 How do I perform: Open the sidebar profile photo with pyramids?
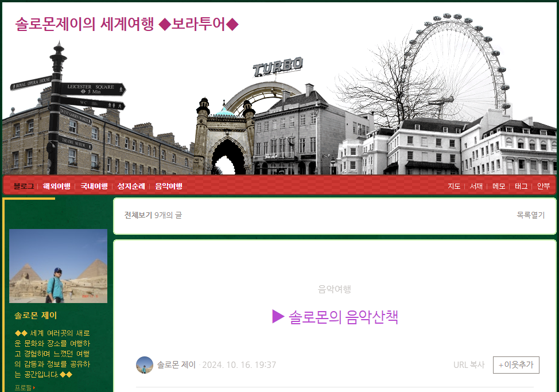click(58, 266)
